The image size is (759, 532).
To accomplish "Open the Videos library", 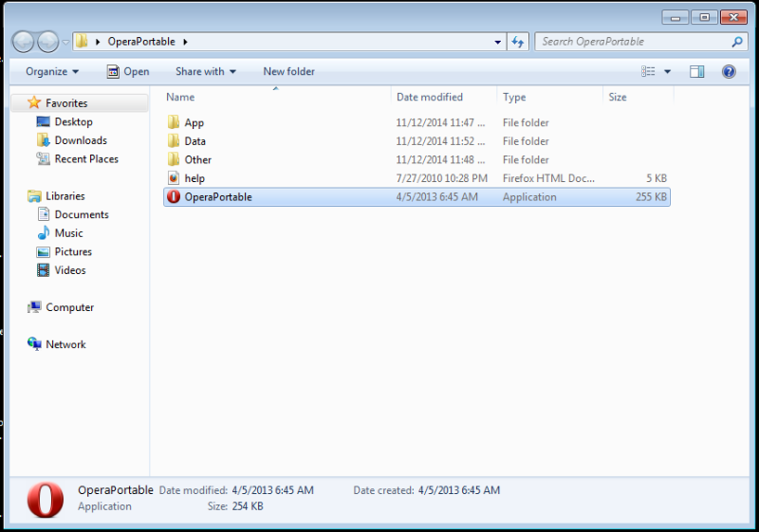I will (x=70, y=270).
